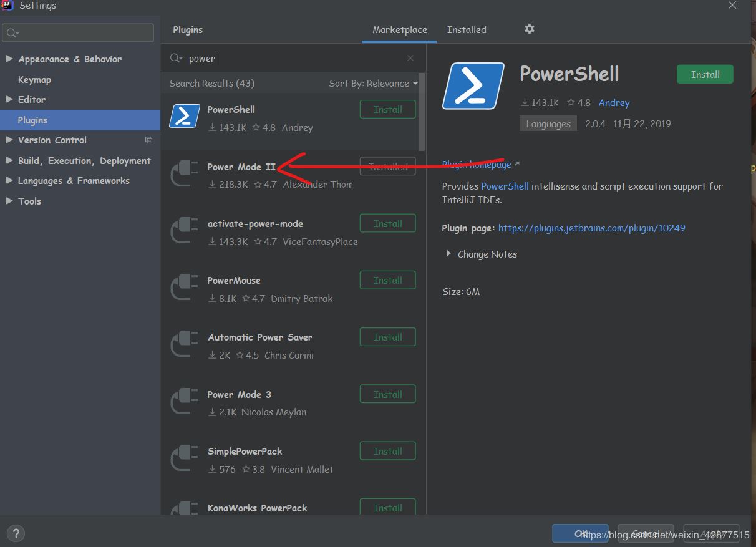Open the plugins.jetbrains.com/plugin/10249 link

pyautogui.click(x=591, y=228)
